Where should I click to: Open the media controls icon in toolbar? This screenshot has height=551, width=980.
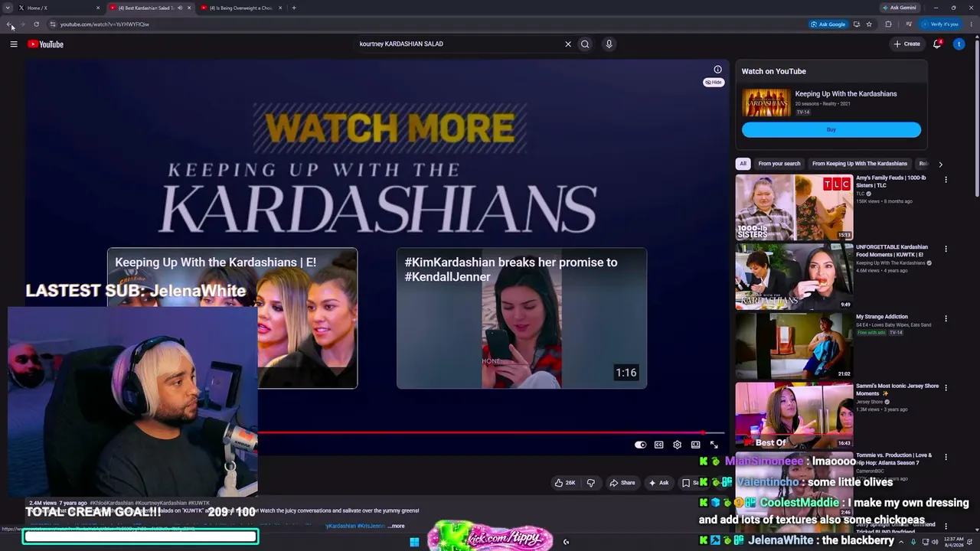click(x=908, y=24)
